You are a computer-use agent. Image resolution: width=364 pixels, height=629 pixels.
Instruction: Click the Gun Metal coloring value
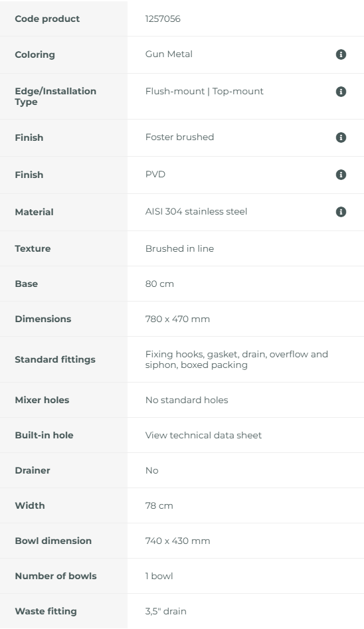169,54
